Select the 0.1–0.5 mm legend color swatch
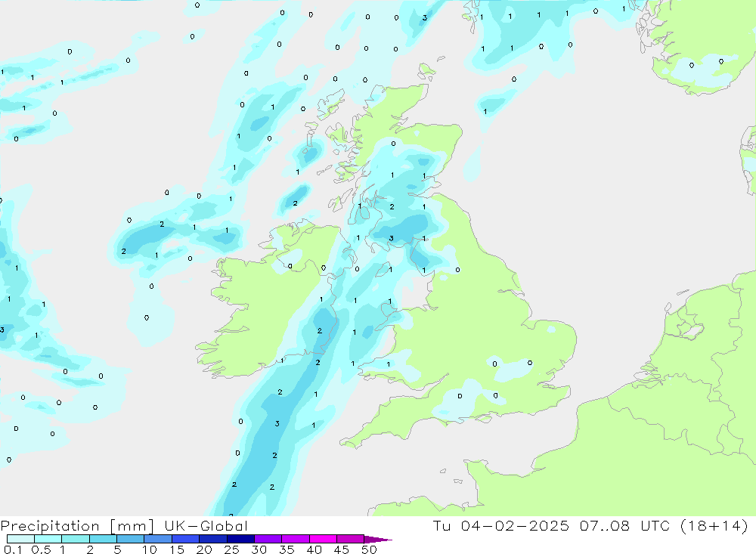The width and height of the screenshot is (756, 554). pos(20,539)
